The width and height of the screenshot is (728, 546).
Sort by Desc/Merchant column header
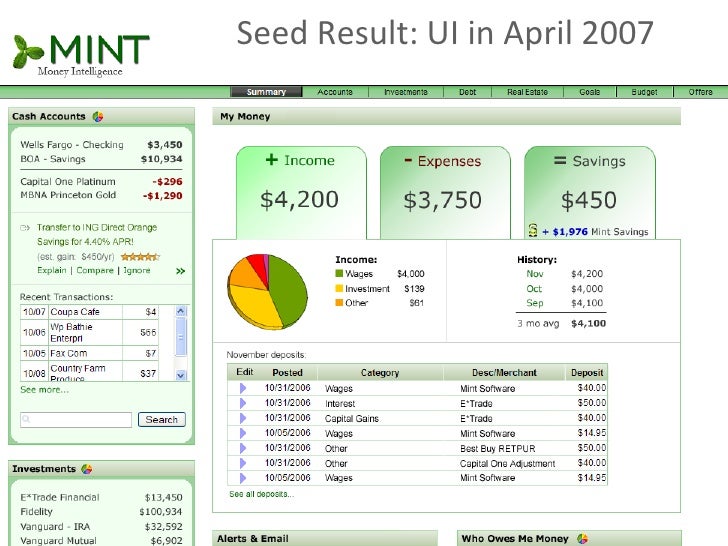pos(504,372)
